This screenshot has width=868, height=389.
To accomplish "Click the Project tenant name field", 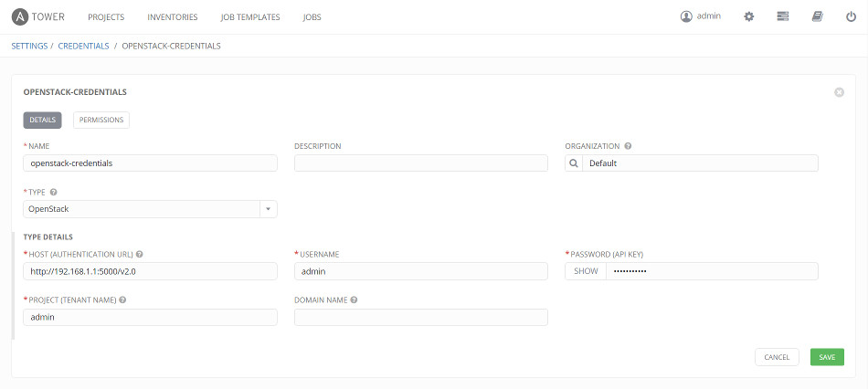I will 150,317.
